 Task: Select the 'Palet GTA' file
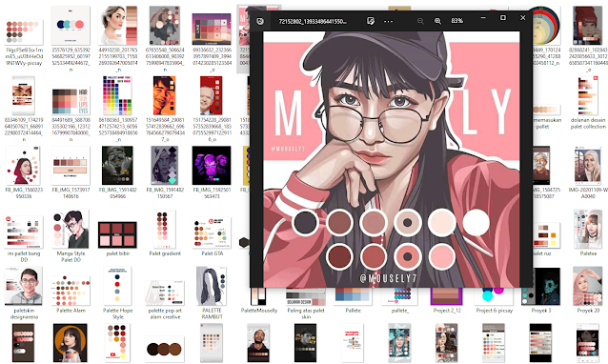click(212, 233)
